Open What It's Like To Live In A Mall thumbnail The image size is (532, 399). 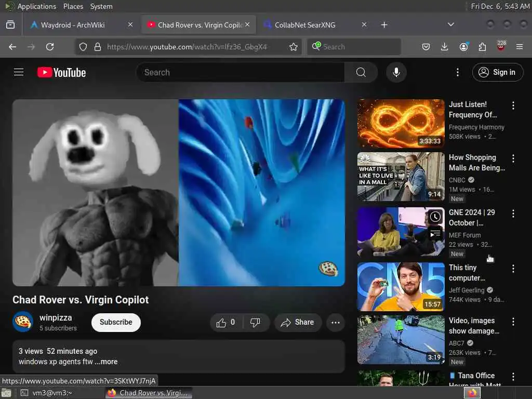pos(401,177)
